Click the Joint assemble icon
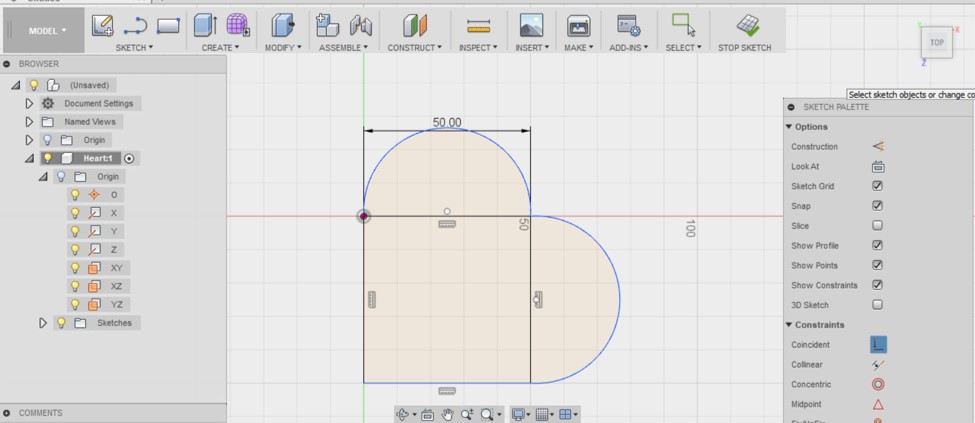The height and width of the screenshot is (423, 975). pos(361,26)
